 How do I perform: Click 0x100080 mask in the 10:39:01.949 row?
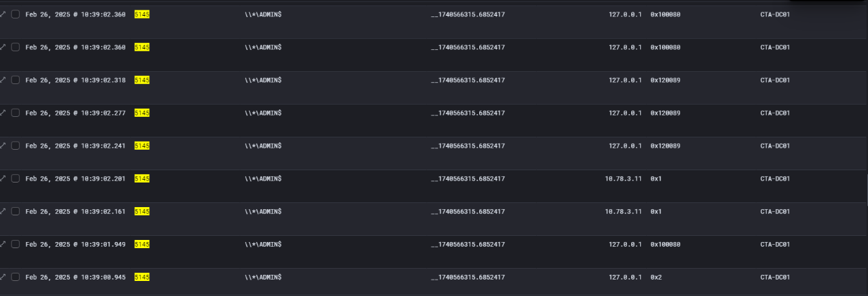pos(665,244)
